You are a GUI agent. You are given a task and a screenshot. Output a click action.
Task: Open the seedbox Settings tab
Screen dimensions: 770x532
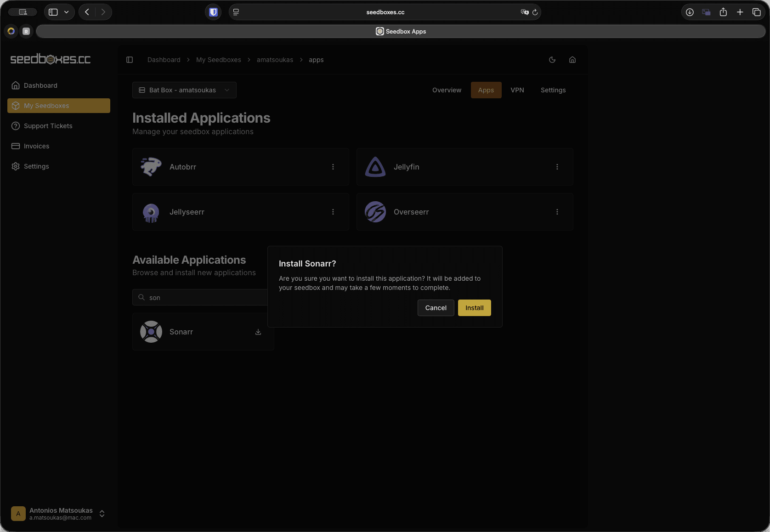(x=553, y=90)
